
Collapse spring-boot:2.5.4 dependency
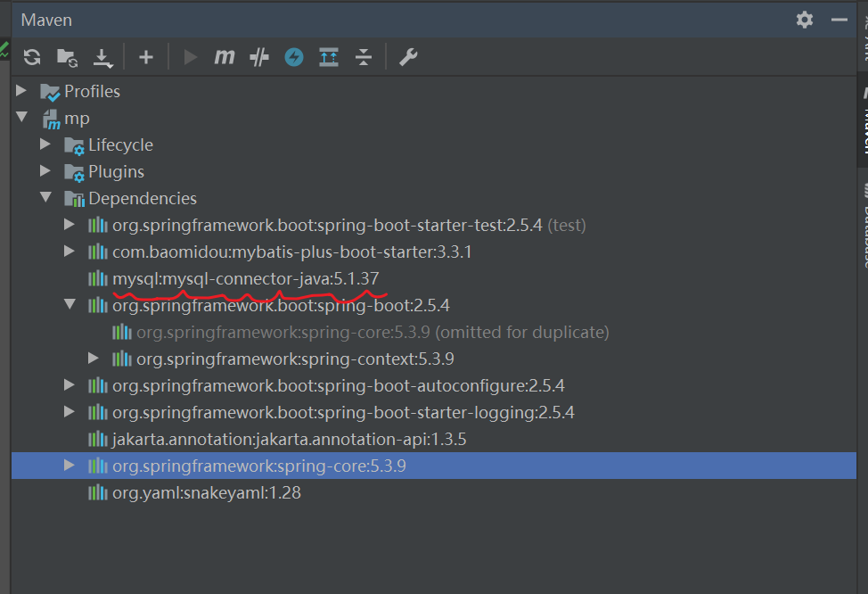tap(70, 304)
